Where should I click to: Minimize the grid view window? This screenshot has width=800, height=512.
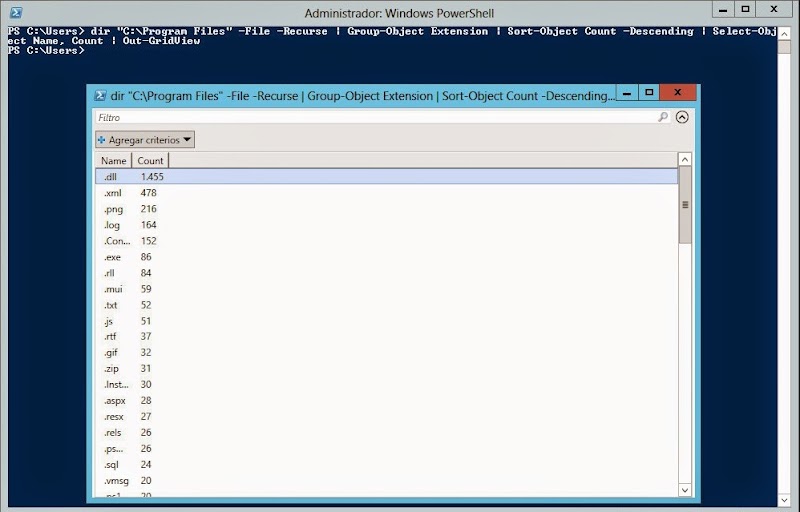tap(627, 93)
